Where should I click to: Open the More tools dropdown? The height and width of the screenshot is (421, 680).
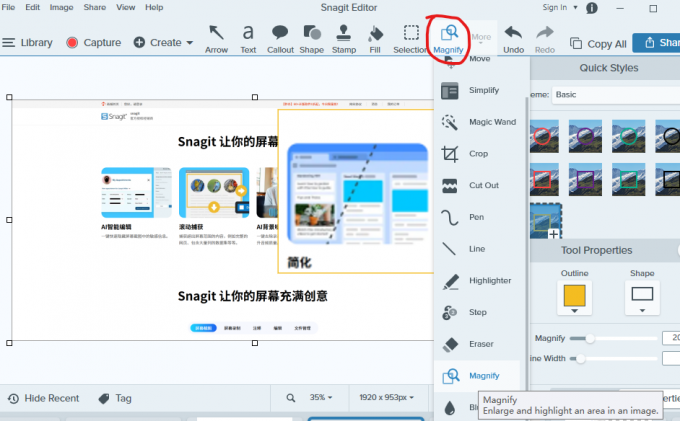click(x=481, y=37)
